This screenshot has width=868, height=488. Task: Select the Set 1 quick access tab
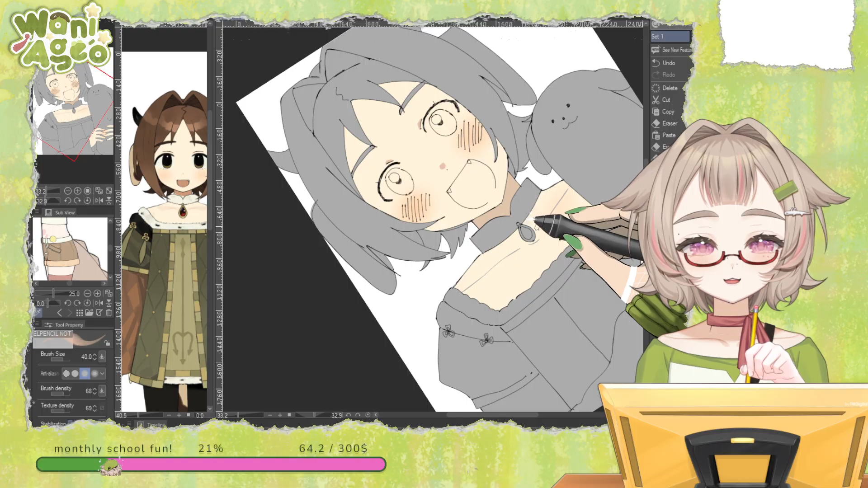pyautogui.click(x=670, y=36)
